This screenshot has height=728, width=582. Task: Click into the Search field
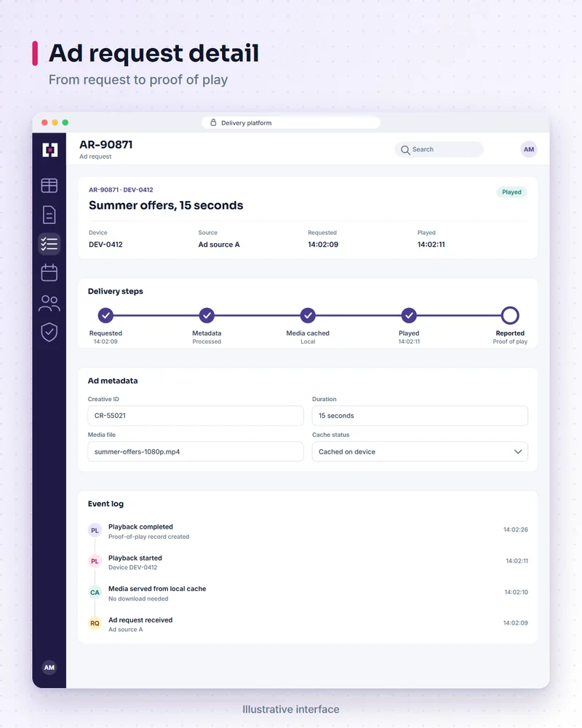439,149
